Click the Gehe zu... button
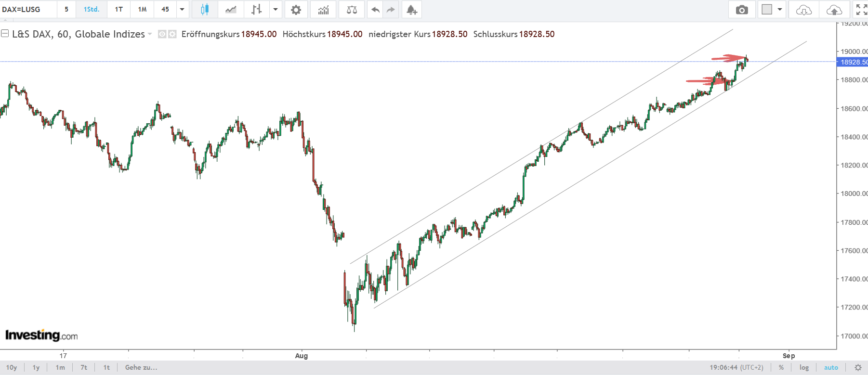This screenshot has width=868, height=375. (141, 367)
